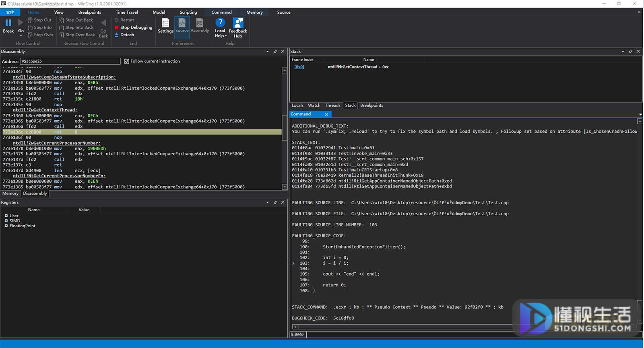Open the Source ribbon tab
This screenshot has width=644, height=348.
point(284,12)
